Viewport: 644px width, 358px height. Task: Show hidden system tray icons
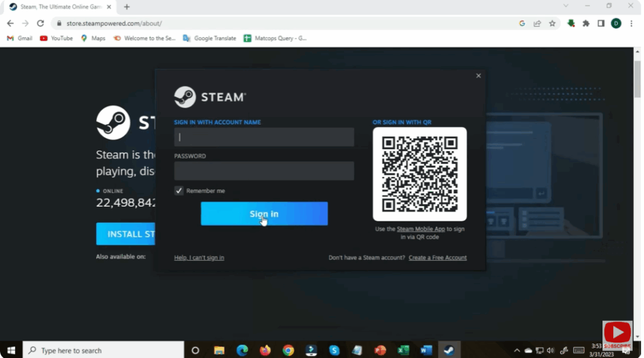[517, 350]
